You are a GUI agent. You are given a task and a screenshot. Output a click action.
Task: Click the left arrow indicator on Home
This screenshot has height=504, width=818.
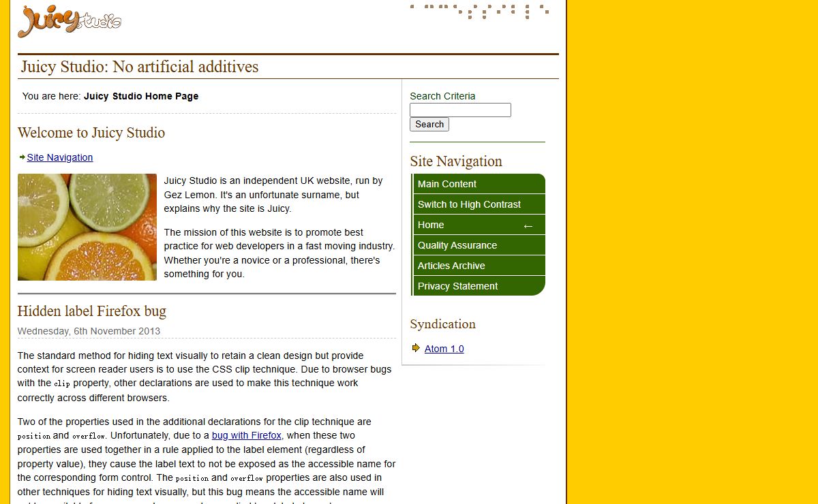pos(528,225)
